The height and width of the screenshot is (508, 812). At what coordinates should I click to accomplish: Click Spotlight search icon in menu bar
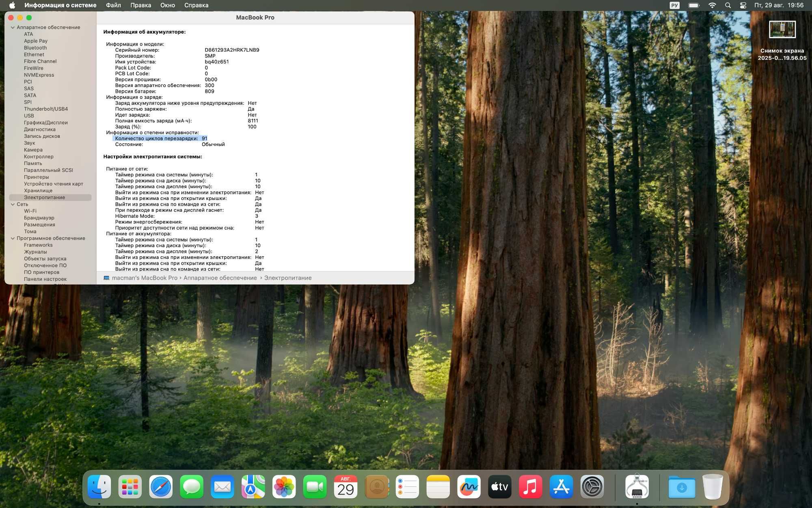pos(728,5)
